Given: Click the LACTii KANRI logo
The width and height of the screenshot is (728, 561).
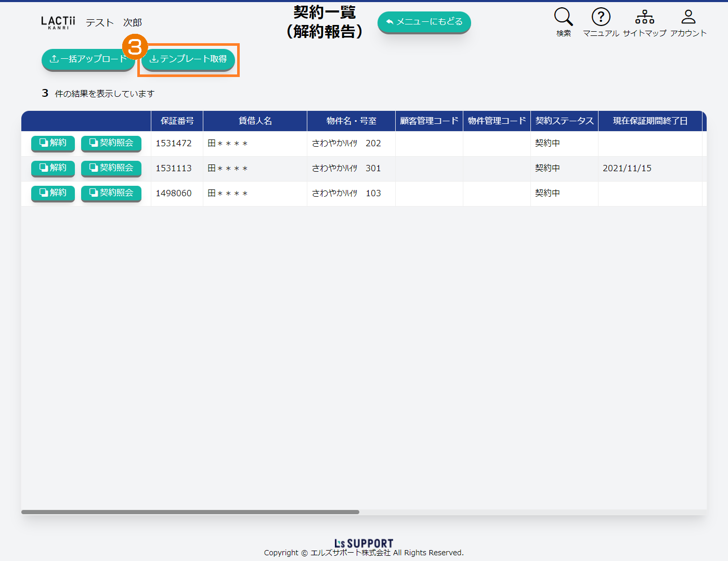Looking at the screenshot, I should [58, 22].
